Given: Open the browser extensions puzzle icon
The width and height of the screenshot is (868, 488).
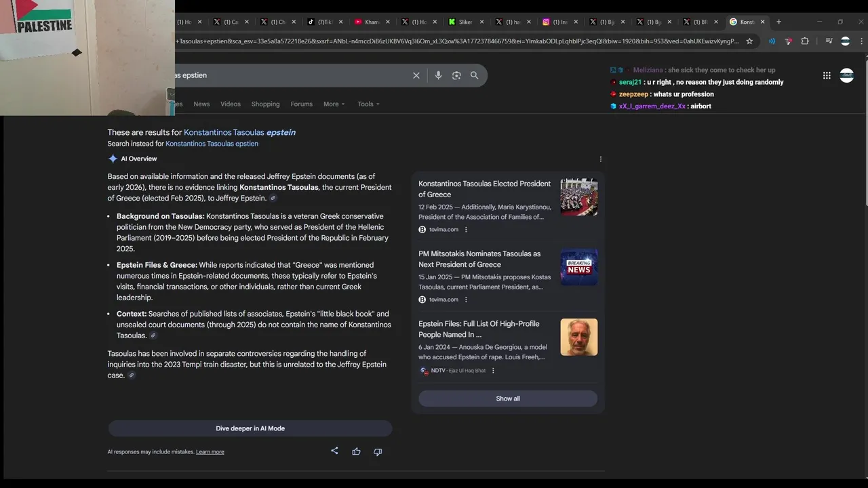Looking at the screenshot, I should click(x=805, y=41).
